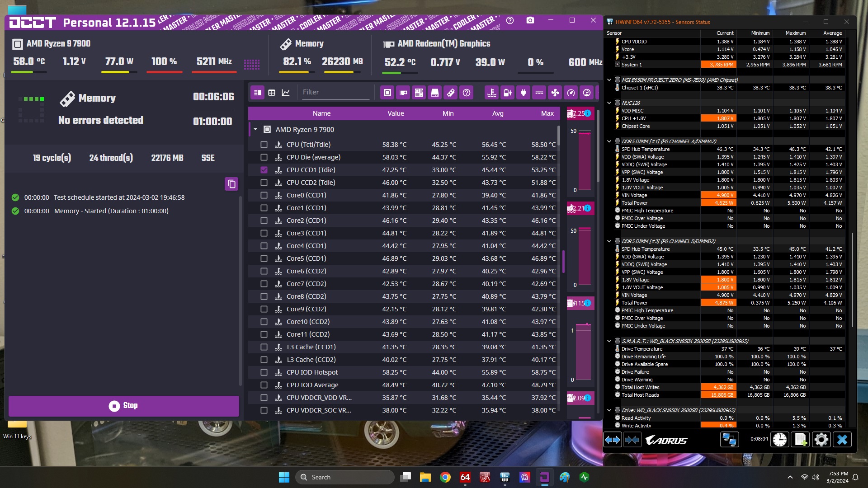Reset HWiNFO sensor values via clock icon

pos(779,440)
